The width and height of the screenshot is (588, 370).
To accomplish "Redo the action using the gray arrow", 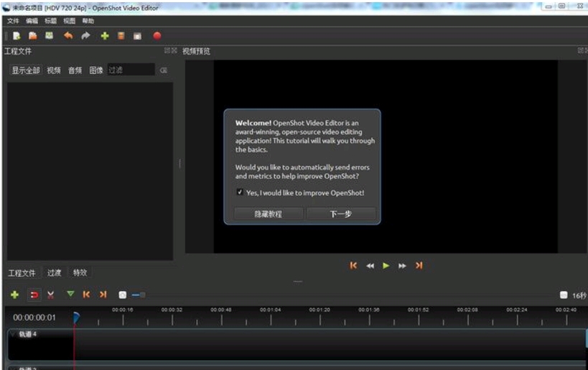I will point(86,36).
